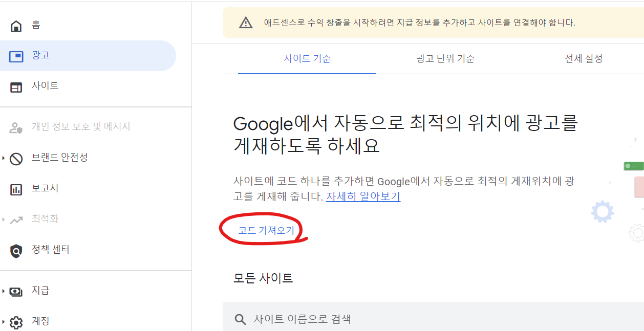Click the 브랜드 안전성 blocked-circle icon

(16, 159)
